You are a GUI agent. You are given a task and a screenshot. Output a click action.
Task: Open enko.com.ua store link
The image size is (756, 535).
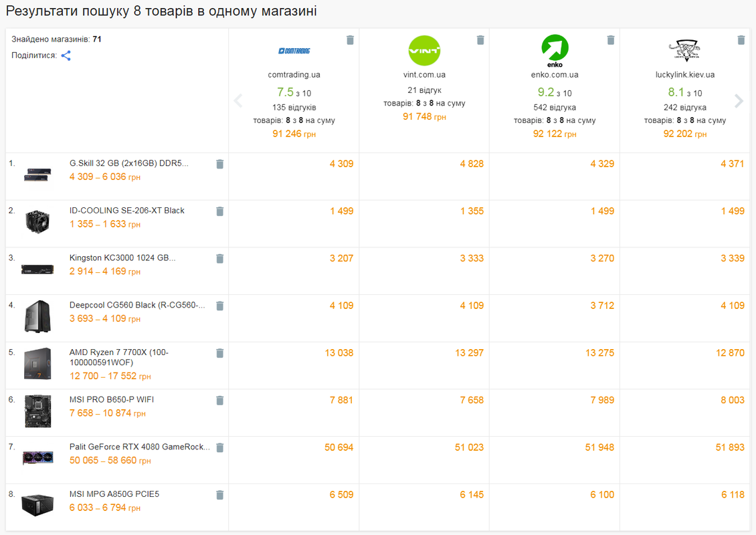click(x=555, y=75)
